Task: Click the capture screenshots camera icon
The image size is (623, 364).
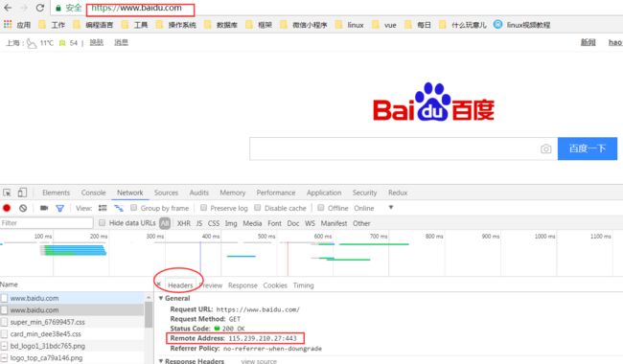Action: (44, 208)
